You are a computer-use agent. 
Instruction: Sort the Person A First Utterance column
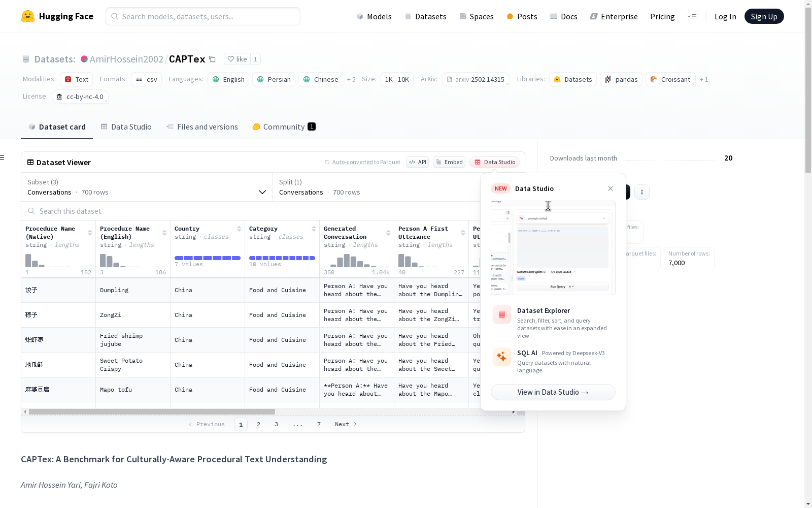tap(463, 233)
